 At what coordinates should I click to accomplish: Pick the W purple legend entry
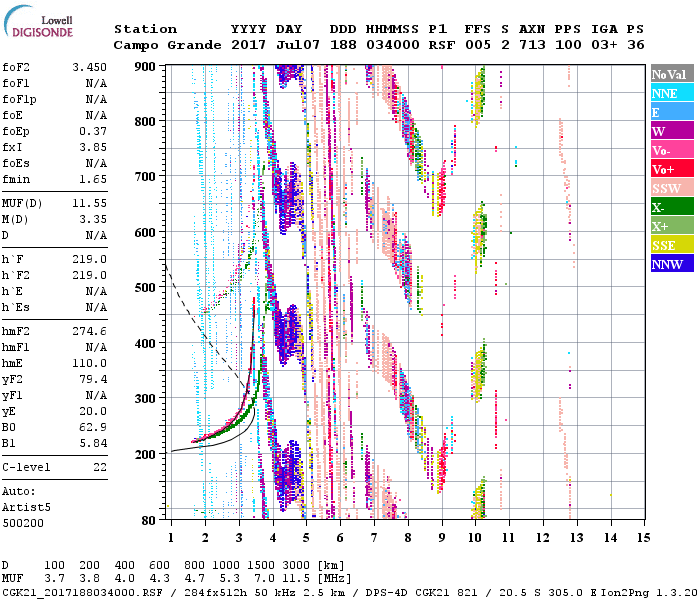[x=671, y=131]
